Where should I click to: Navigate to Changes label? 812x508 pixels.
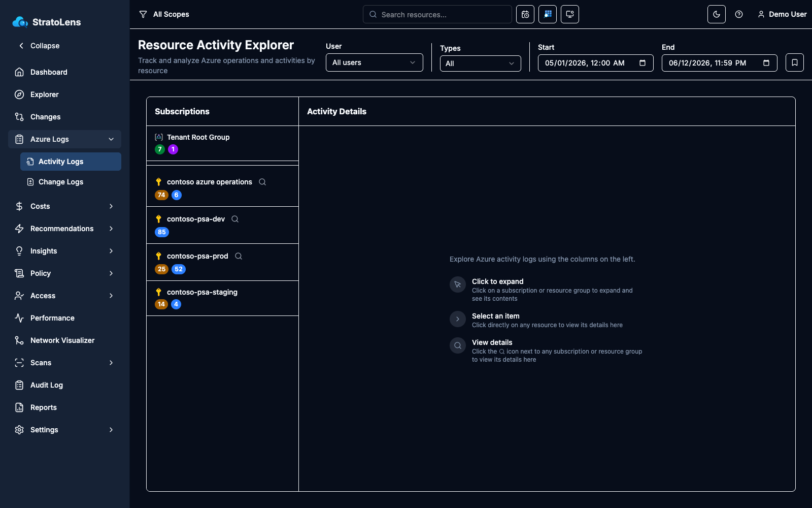pyautogui.click(x=45, y=117)
